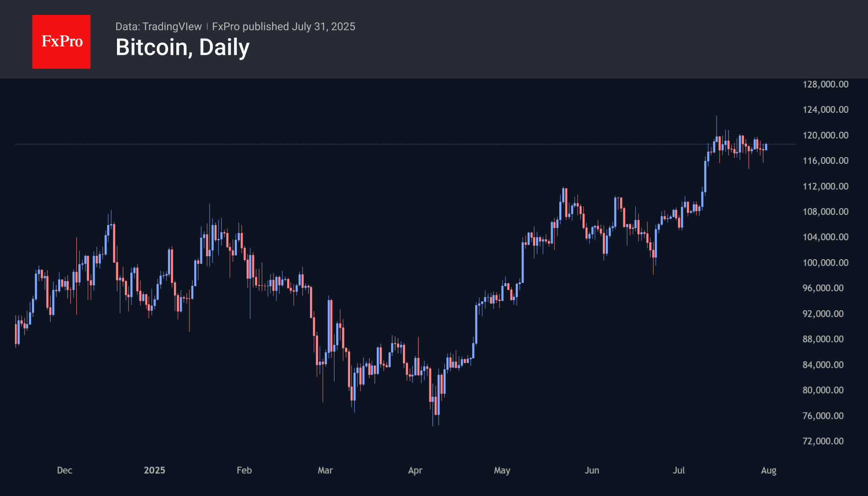Click the "FxPro published July 31, 2025" text
Image resolution: width=868 pixels, height=496 pixels.
pyautogui.click(x=283, y=27)
